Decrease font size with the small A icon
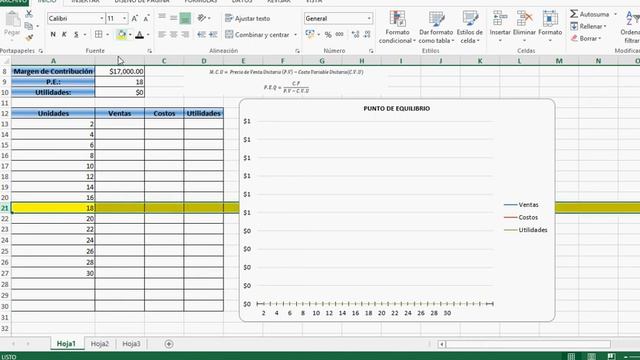This screenshot has height=360, width=640. [146, 18]
